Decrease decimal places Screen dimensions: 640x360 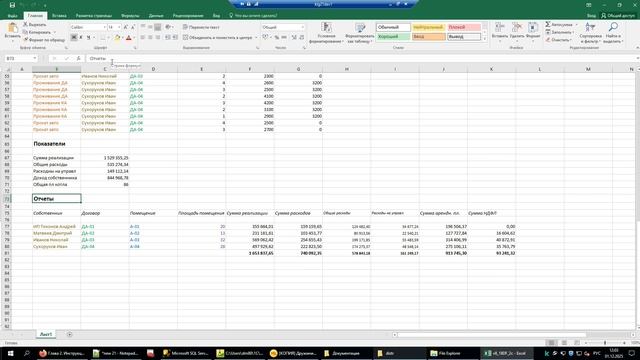point(302,38)
